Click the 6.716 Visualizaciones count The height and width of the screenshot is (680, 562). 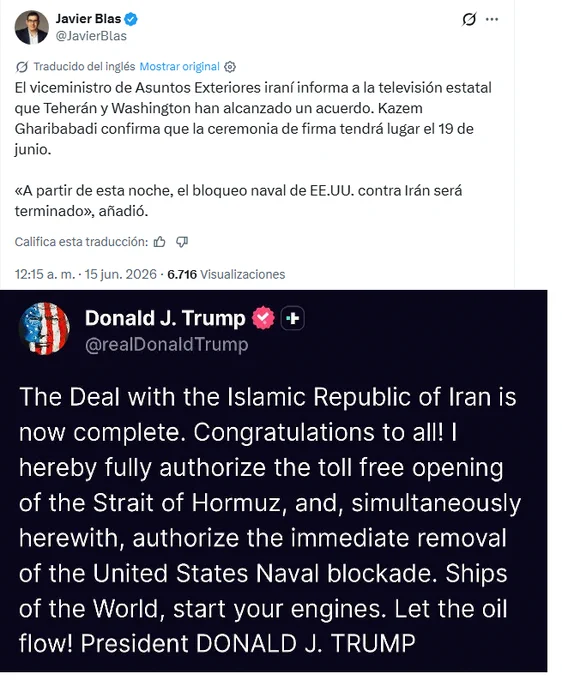pyautogui.click(x=226, y=274)
